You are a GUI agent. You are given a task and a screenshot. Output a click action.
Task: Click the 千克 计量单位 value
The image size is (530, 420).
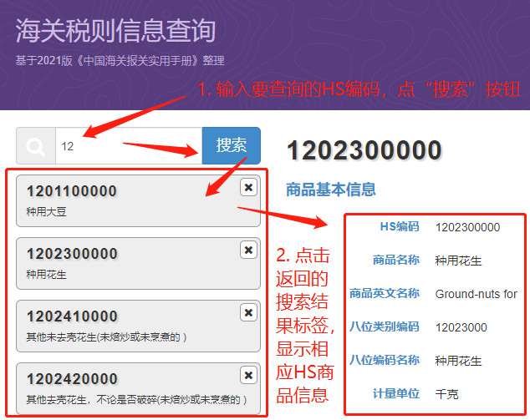tap(446, 394)
